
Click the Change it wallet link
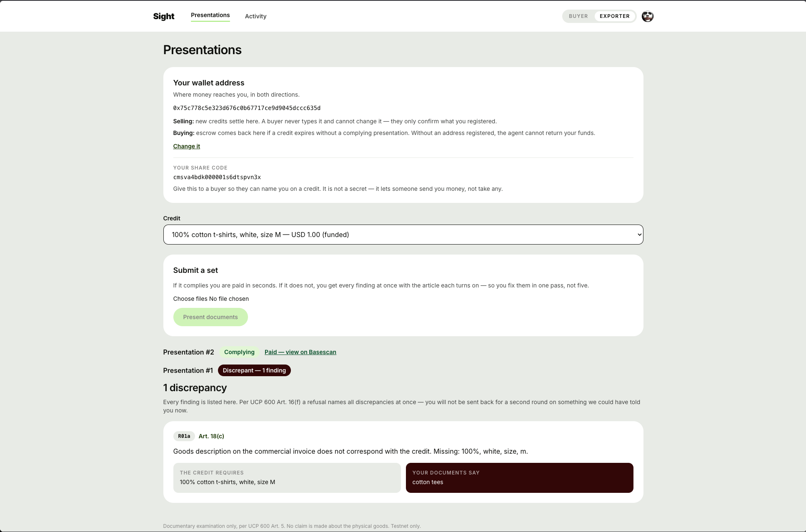point(186,146)
